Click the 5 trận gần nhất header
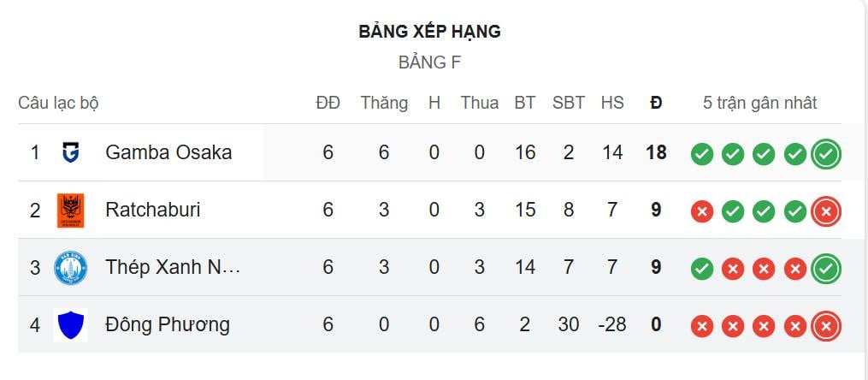The width and height of the screenshot is (868, 380). pyautogui.click(x=759, y=103)
